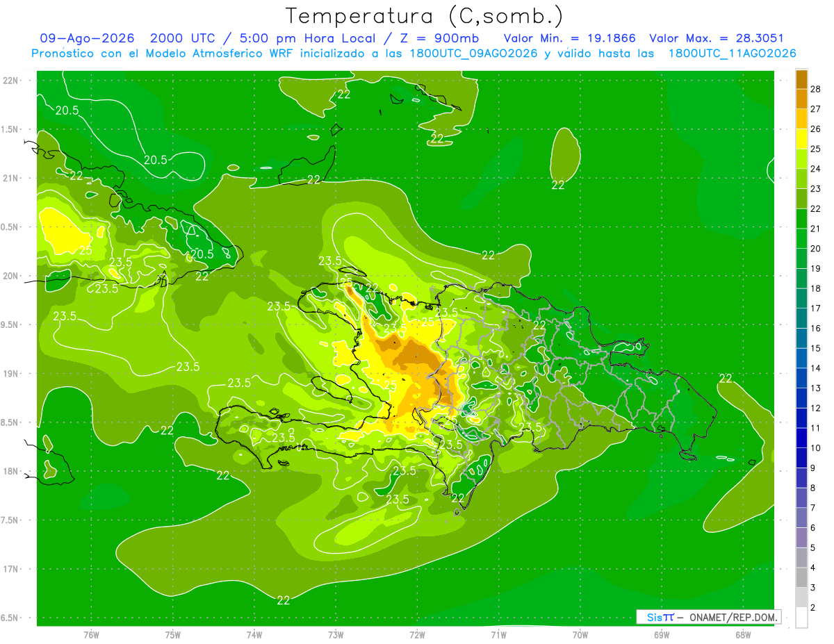Pick the gray legend band between 3 and 4

click(x=801, y=578)
